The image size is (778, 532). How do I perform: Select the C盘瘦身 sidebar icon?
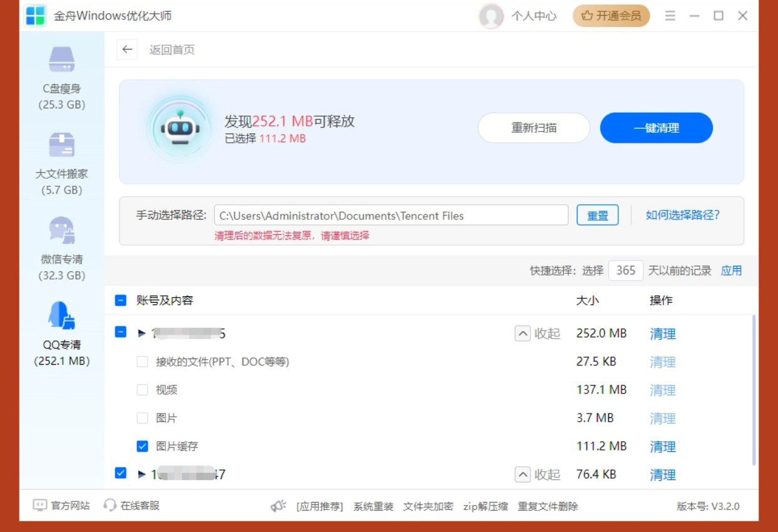62,60
